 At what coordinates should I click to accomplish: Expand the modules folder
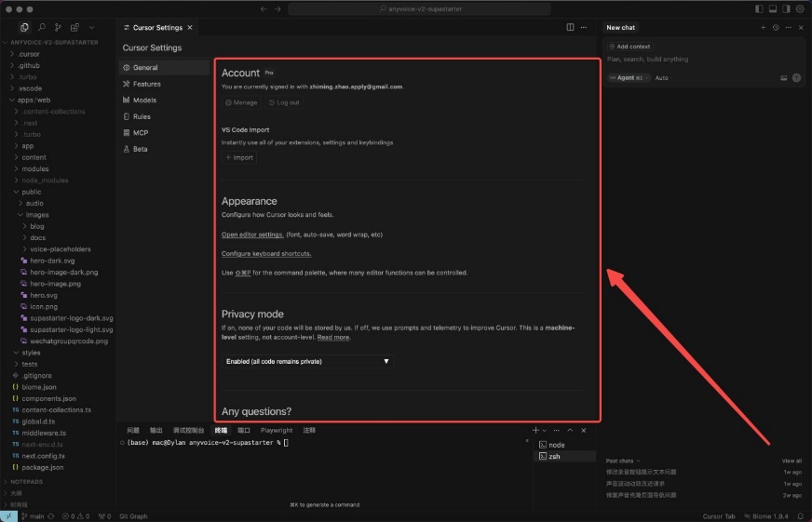click(34, 169)
